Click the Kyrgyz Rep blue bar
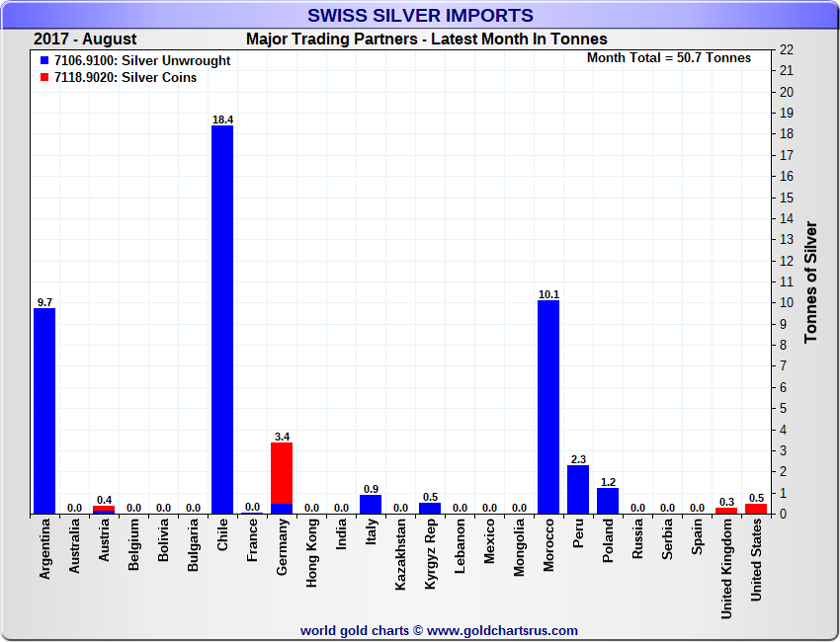The height and width of the screenshot is (642, 840). coord(430,509)
